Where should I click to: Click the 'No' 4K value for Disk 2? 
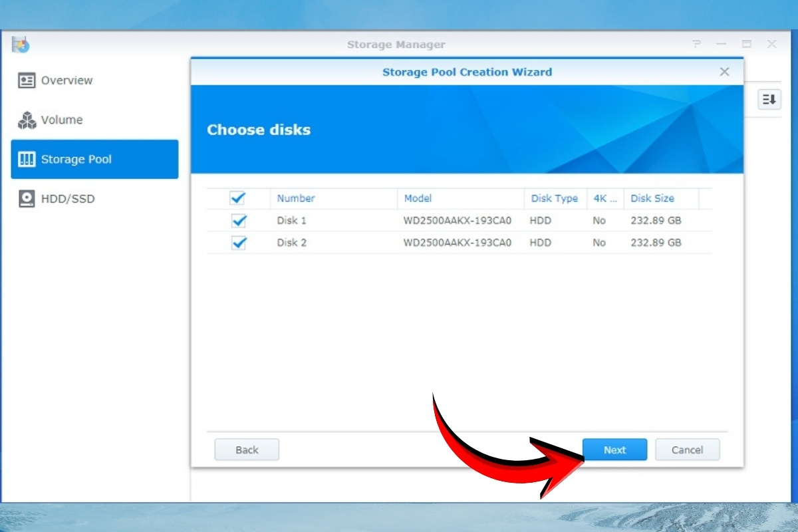(x=599, y=243)
